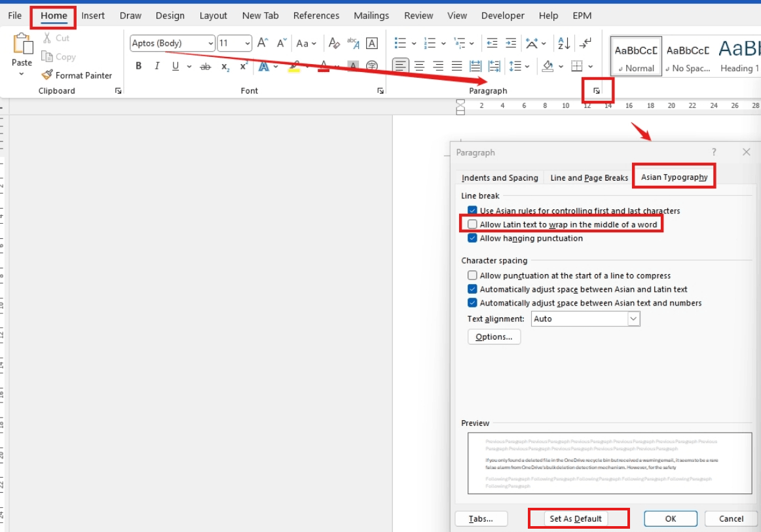Toggle auto space between Asian and Latin text

tap(472, 289)
